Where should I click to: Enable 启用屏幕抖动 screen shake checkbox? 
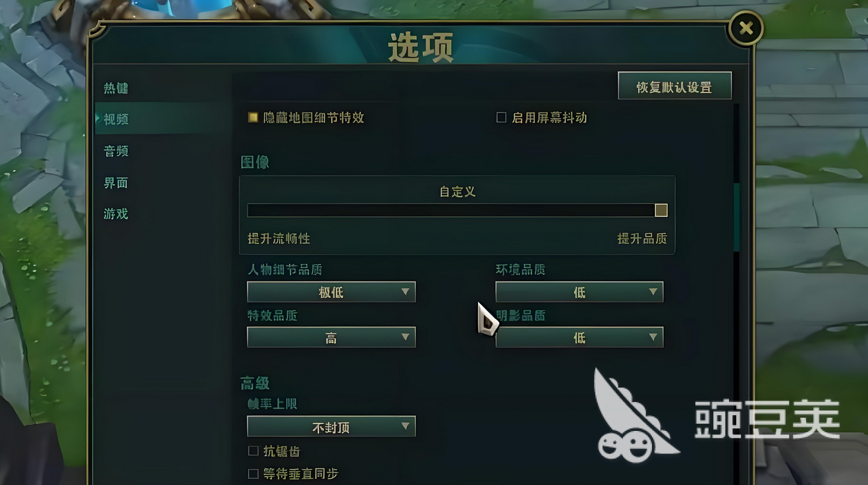coord(501,117)
